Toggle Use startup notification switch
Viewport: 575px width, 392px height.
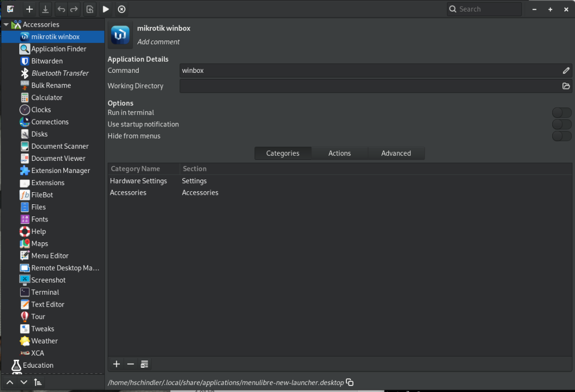(x=561, y=124)
